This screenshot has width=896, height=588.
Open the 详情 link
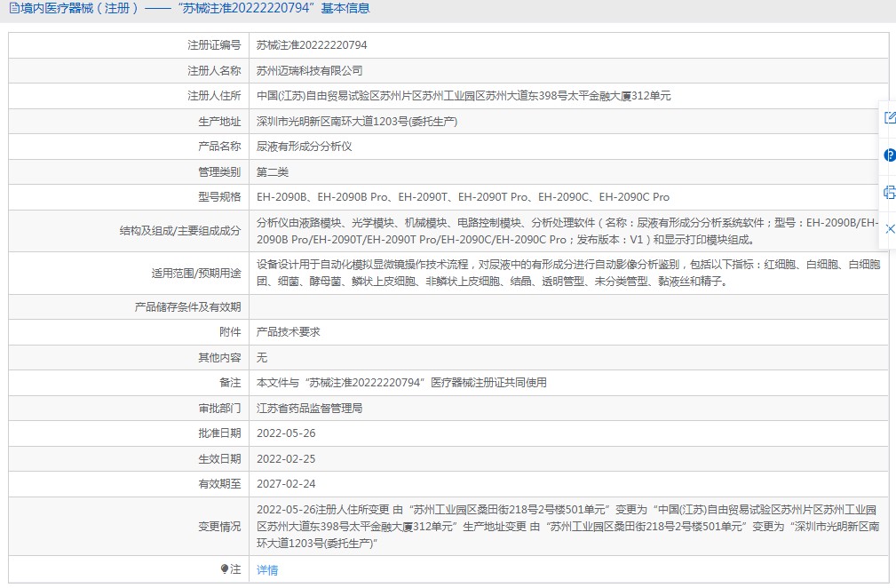point(267,569)
